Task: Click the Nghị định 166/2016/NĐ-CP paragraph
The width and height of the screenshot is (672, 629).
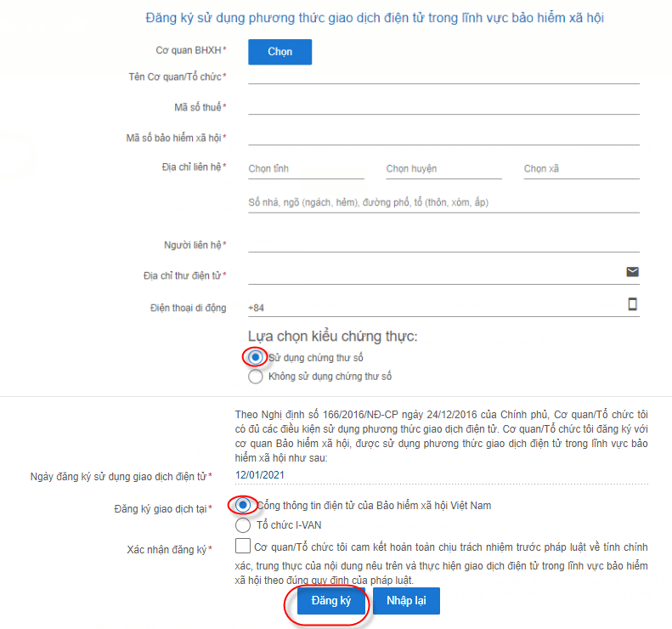Action: point(442,436)
